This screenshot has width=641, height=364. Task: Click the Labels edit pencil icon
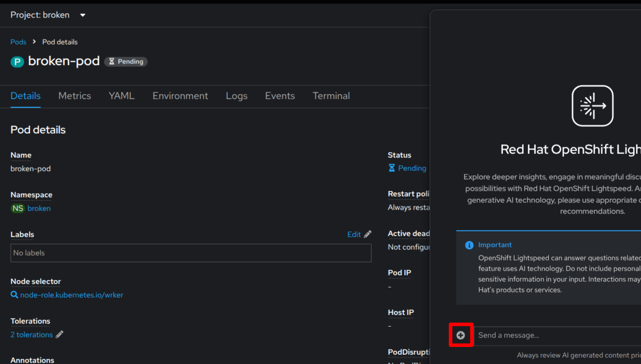click(x=368, y=234)
